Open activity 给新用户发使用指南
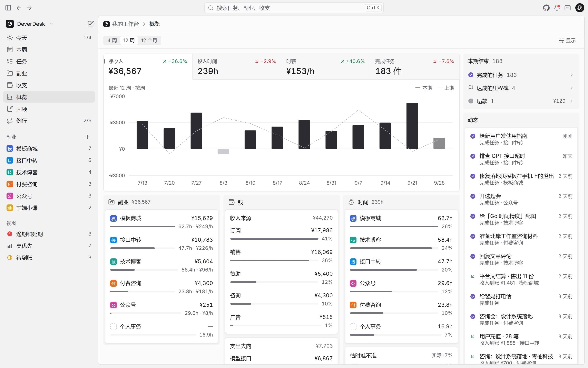This screenshot has width=588, height=368. [x=521, y=139]
